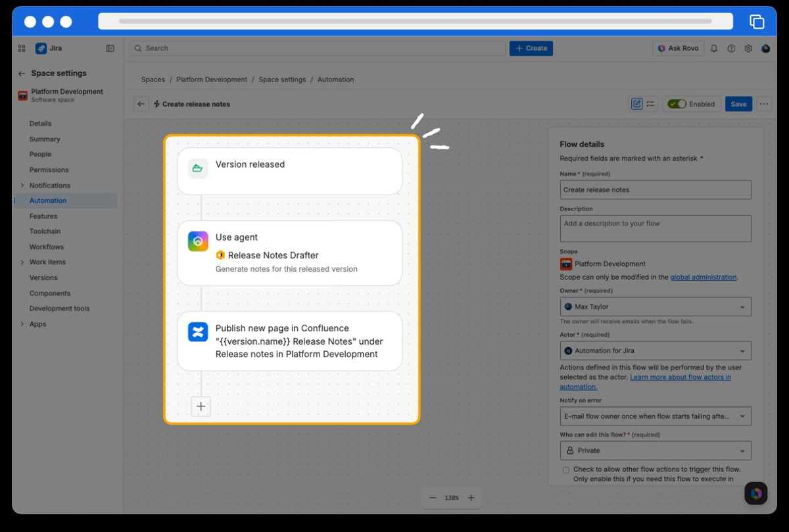
Task: Select Automation in the sidebar
Action: pyautogui.click(x=66, y=201)
